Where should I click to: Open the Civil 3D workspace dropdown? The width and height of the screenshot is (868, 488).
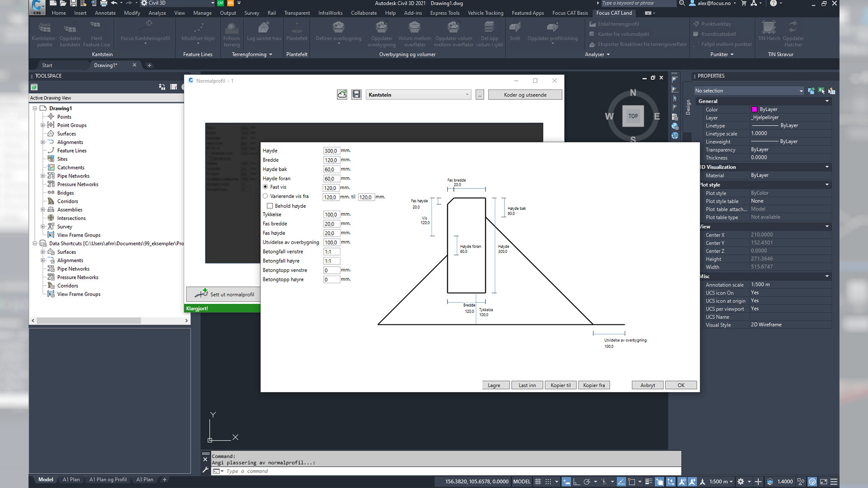pos(178,3)
